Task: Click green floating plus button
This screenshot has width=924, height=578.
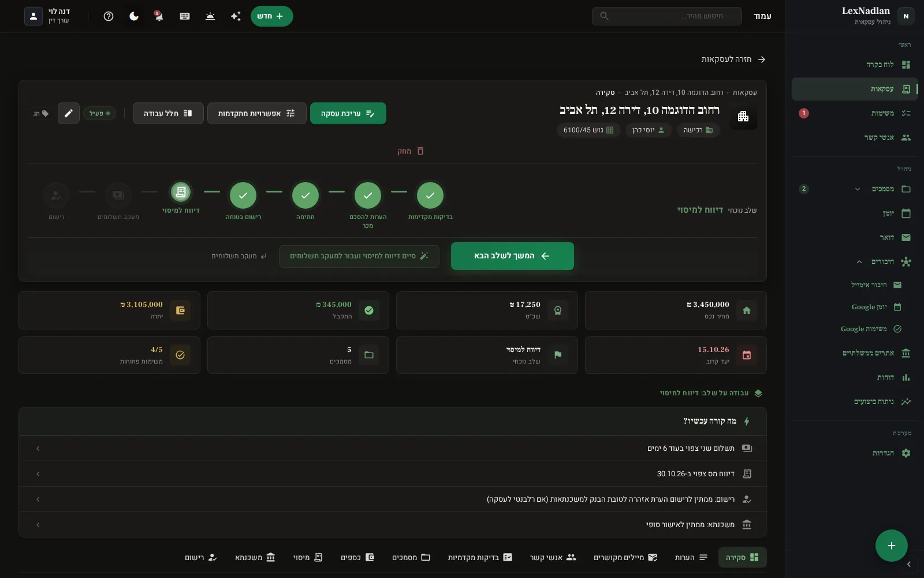Action: point(891,546)
